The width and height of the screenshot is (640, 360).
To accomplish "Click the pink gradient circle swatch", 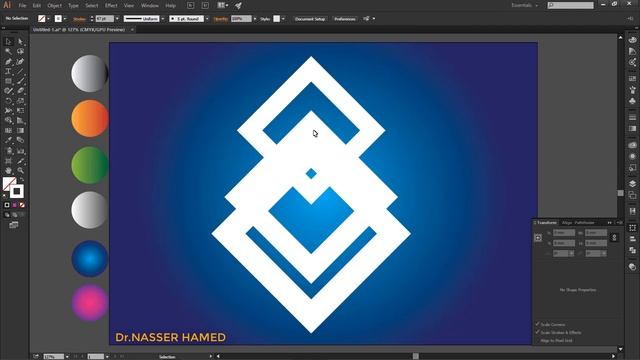I will click(89, 303).
